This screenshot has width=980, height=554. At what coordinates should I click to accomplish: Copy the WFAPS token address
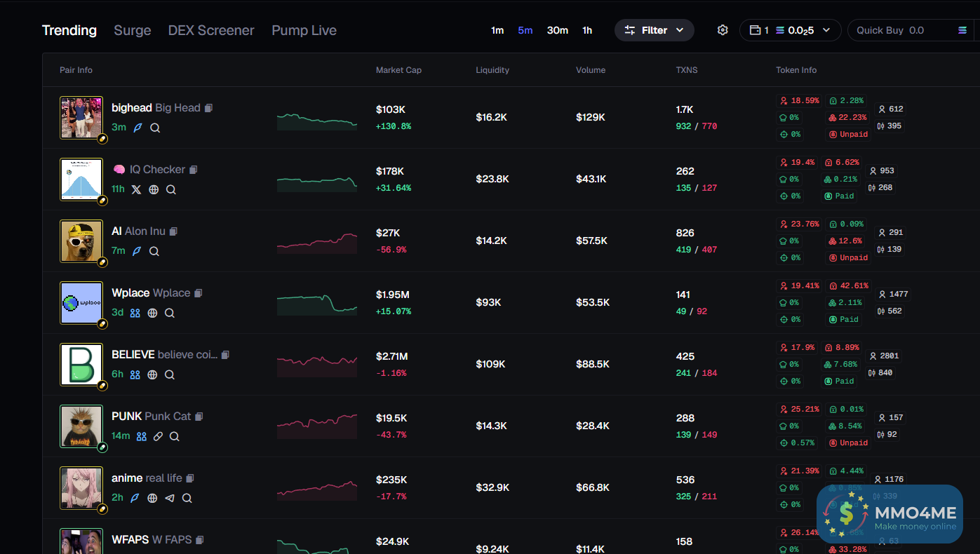coord(200,540)
